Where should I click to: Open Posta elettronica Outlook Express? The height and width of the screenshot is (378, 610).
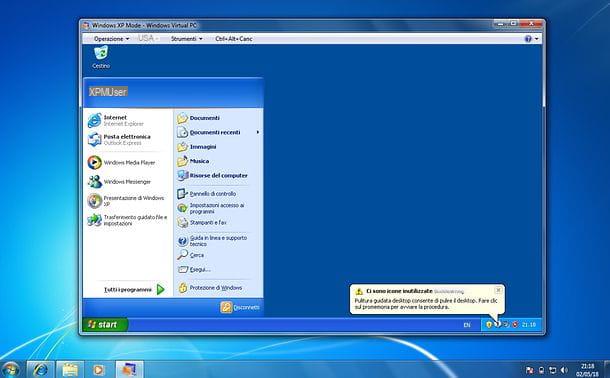(119, 140)
